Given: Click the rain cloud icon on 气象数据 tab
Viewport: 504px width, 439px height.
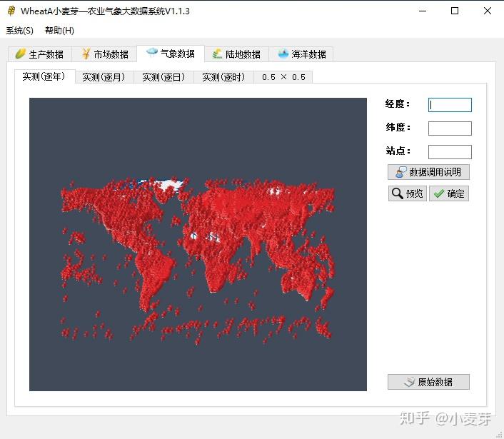Looking at the screenshot, I should point(152,52).
